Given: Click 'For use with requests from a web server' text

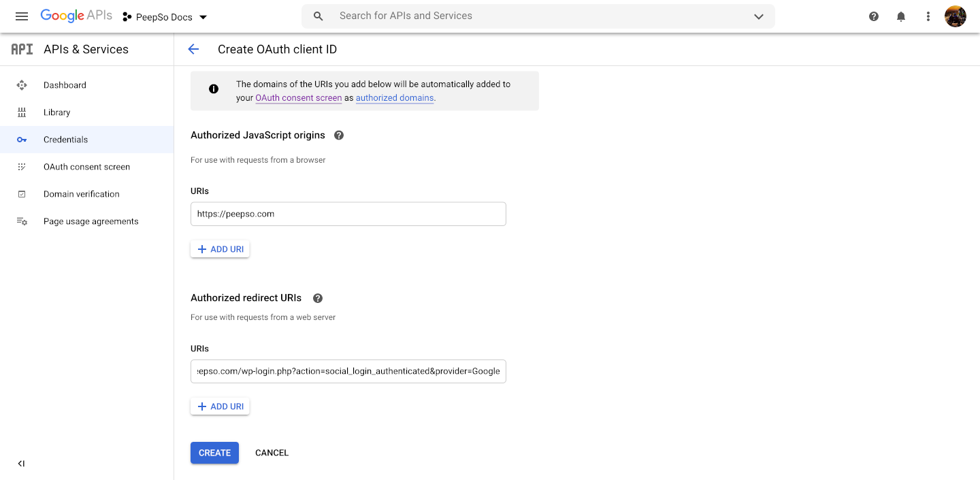Looking at the screenshot, I should coord(263,317).
